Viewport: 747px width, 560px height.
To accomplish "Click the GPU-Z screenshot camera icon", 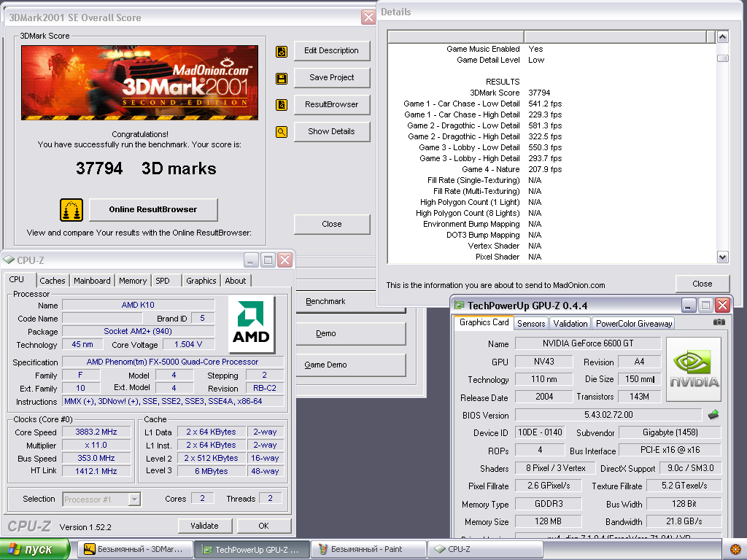I will point(719,322).
